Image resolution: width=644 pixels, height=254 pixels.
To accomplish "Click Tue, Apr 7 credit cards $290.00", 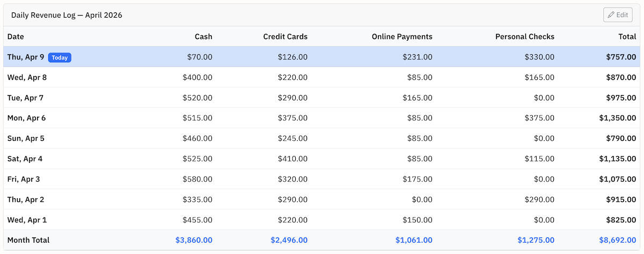I will [x=292, y=98].
